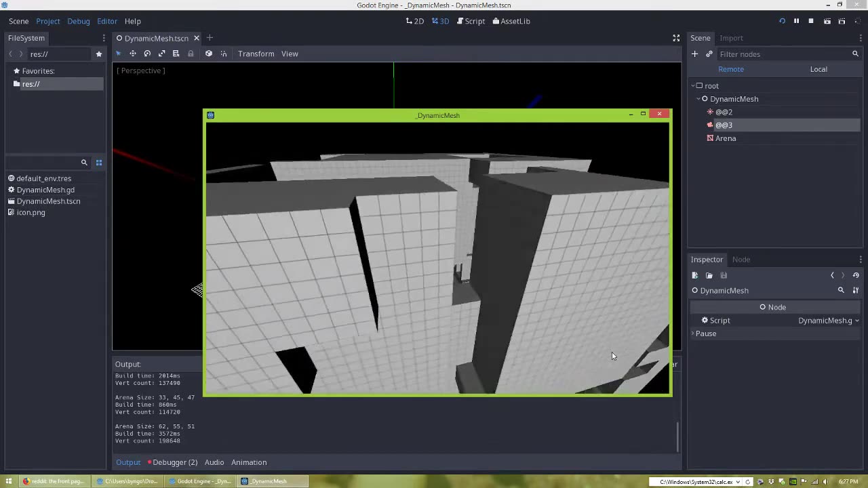This screenshot has height=488, width=868.
Task: Click the Output panel scrollbar
Action: click(x=678, y=436)
